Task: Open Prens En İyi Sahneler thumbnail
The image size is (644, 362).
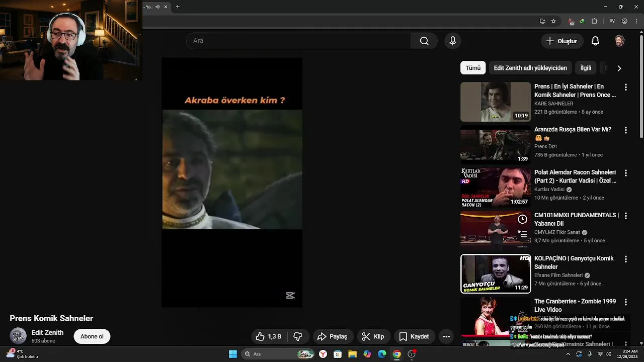Action: tap(496, 102)
